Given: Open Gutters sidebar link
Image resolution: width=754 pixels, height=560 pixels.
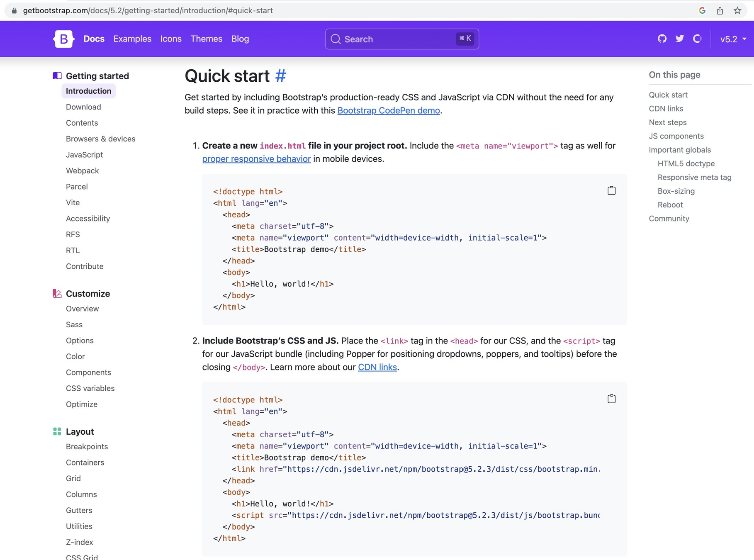Looking at the screenshot, I should [x=79, y=511].
